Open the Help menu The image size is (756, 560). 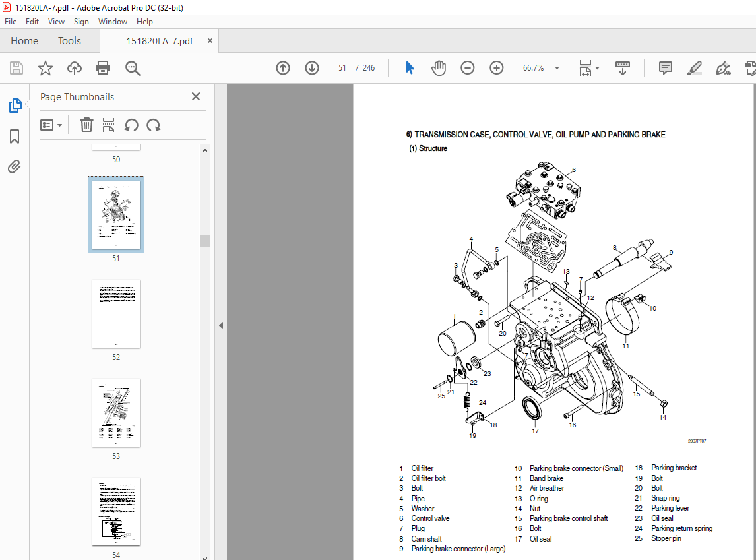[x=144, y=22]
